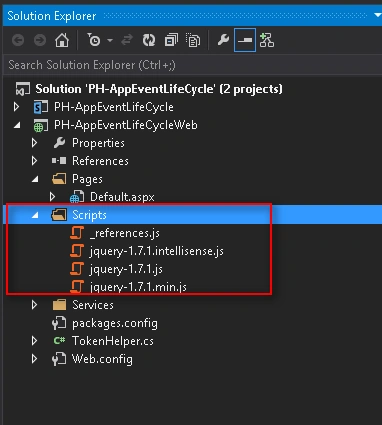The height and width of the screenshot is (425, 382).
Task: Collapse the PH-AppEventLifeCycleWeb project node
Action: tap(17, 126)
